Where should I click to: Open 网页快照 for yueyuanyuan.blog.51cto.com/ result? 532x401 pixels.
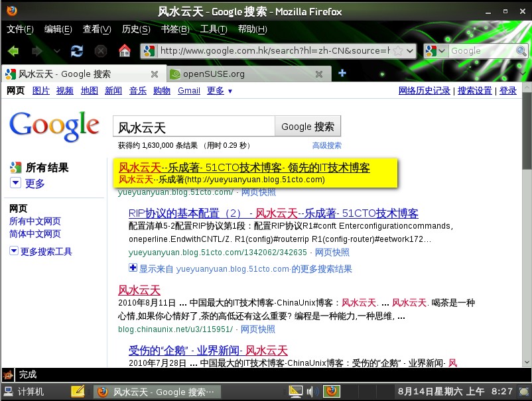pyautogui.click(x=259, y=192)
